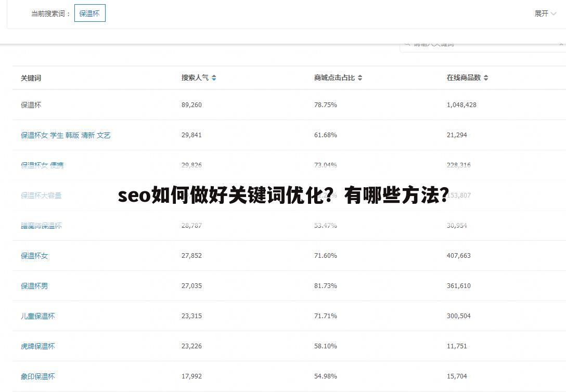Open the 虎牌保温杯 keyword link

click(x=38, y=346)
